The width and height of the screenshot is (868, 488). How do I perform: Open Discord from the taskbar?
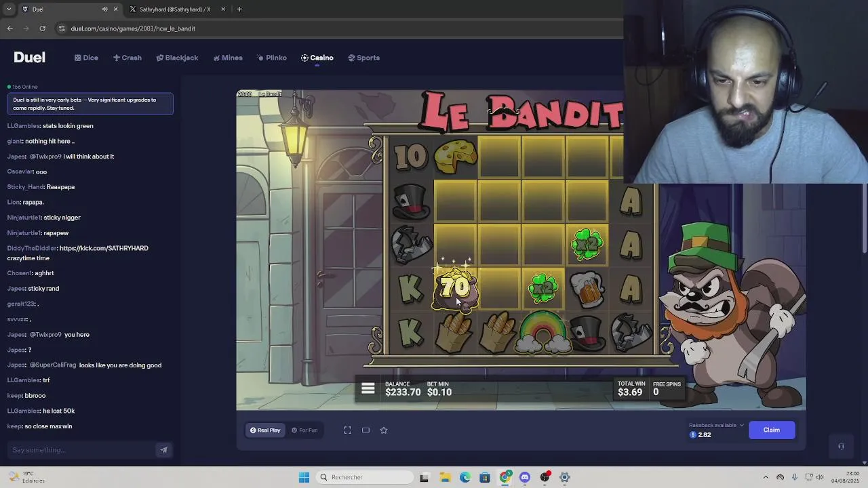(525, 477)
